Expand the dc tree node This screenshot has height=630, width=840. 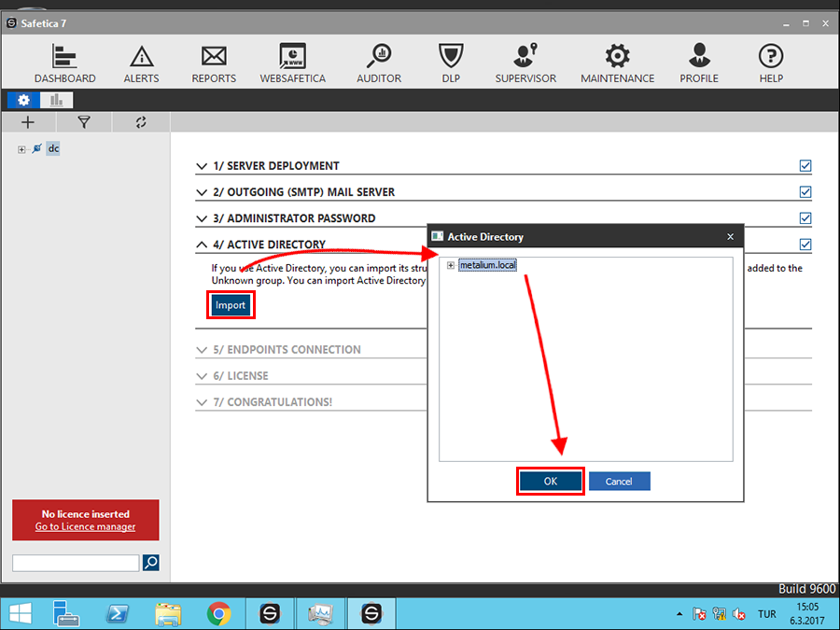click(21, 149)
